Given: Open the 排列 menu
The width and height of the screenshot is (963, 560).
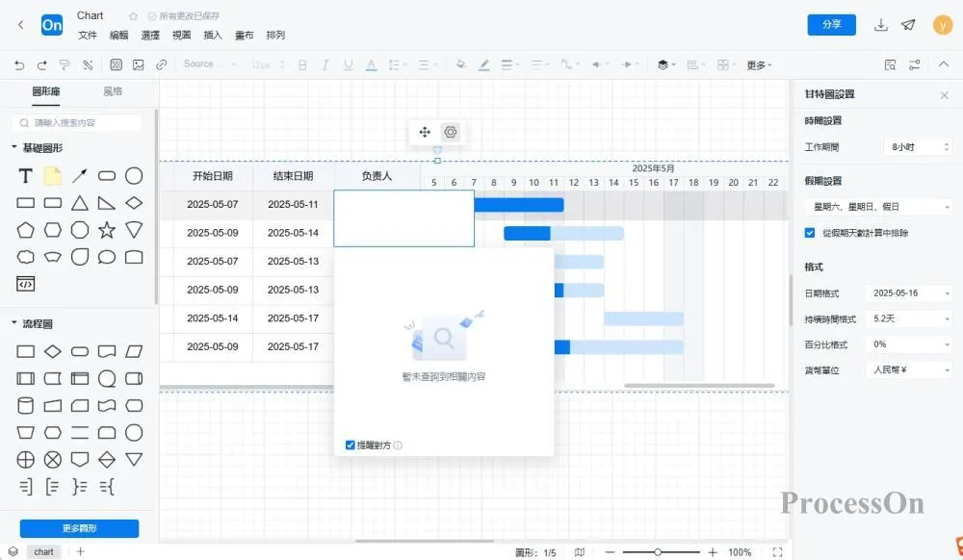Looking at the screenshot, I should tap(275, 35).
